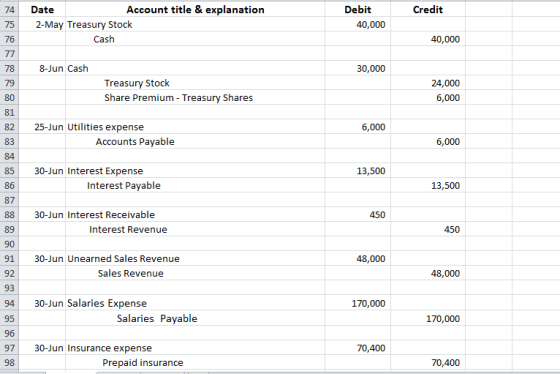Select the 30-Jun date in row 85
The height and width of the screenshot is (374, 560).
(42, 171)
